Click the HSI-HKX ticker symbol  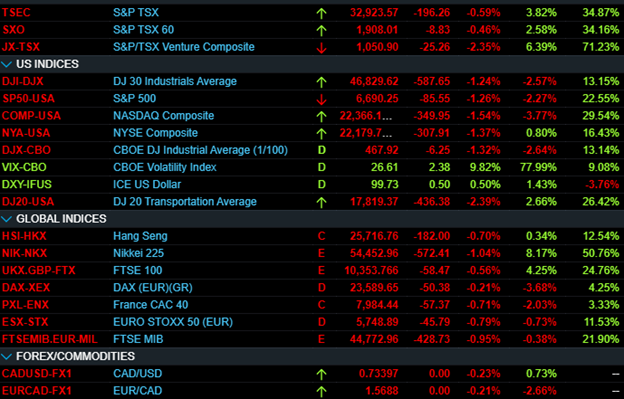tap(24, 236)
